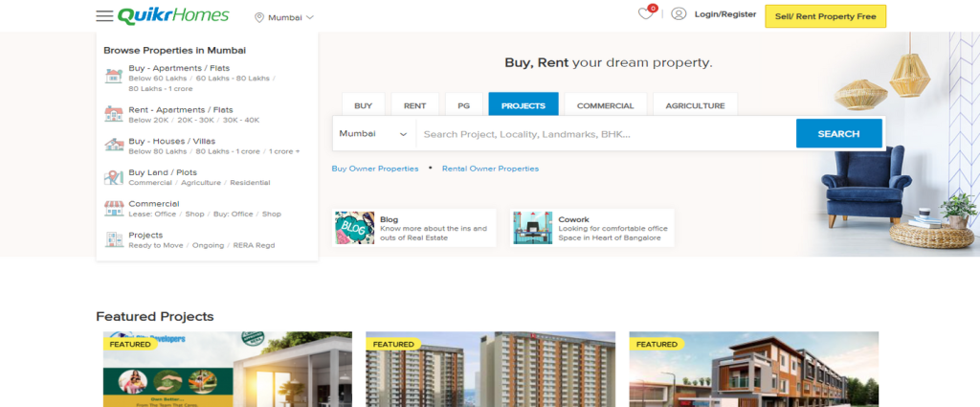This screenshot has height=407, width=980.
Task: Open Buy Owner Properties link
Action: [x=375, y=169]
